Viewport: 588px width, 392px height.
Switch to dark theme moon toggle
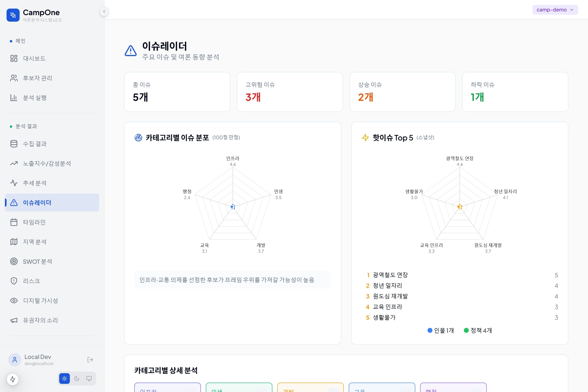pyautogui.click(x=77, y=379)
